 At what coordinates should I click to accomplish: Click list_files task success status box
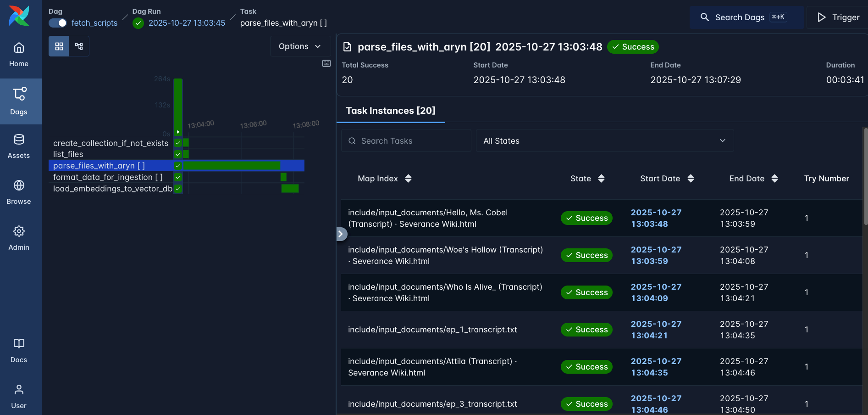(178, 154)
